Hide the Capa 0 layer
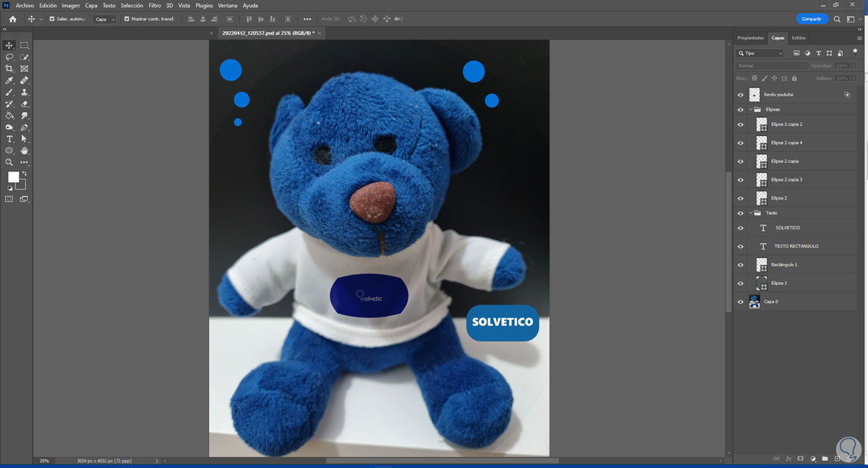 (740, 302)
